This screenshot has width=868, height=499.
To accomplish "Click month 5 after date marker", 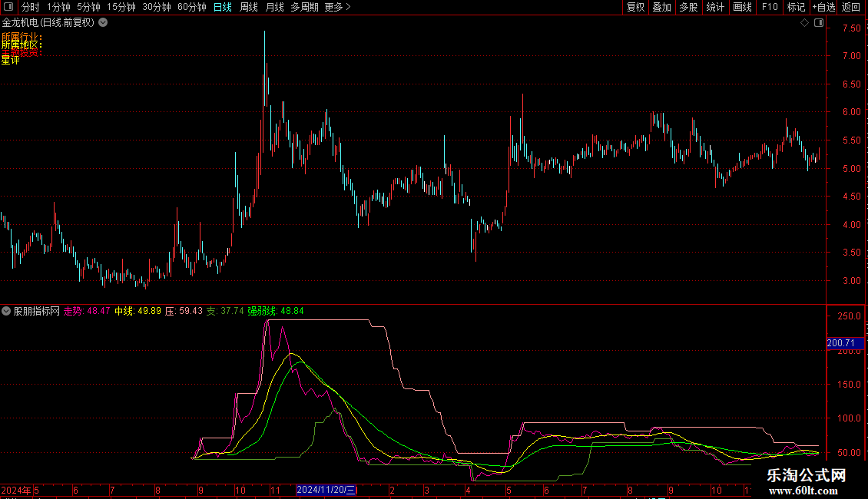I will point(509,490).
